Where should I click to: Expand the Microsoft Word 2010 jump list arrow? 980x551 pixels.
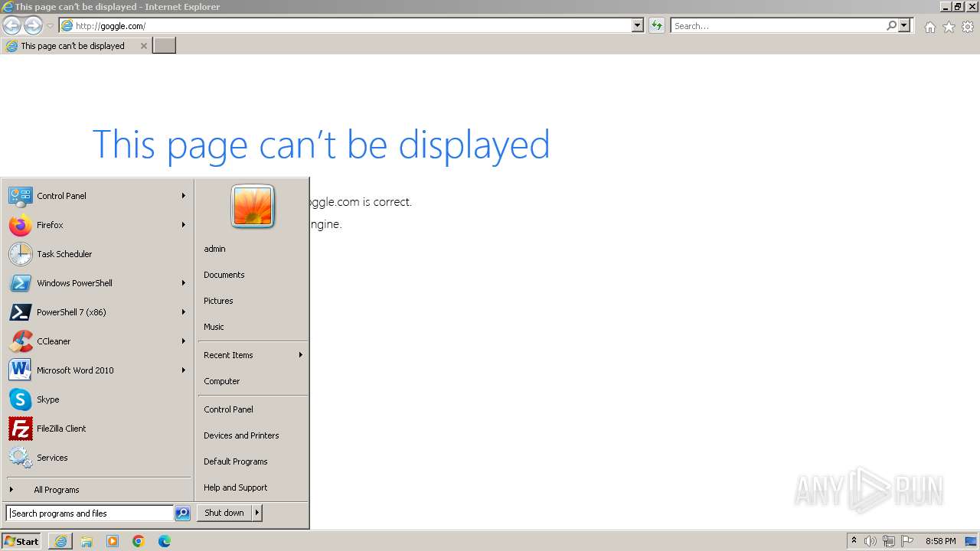(184, 370)
